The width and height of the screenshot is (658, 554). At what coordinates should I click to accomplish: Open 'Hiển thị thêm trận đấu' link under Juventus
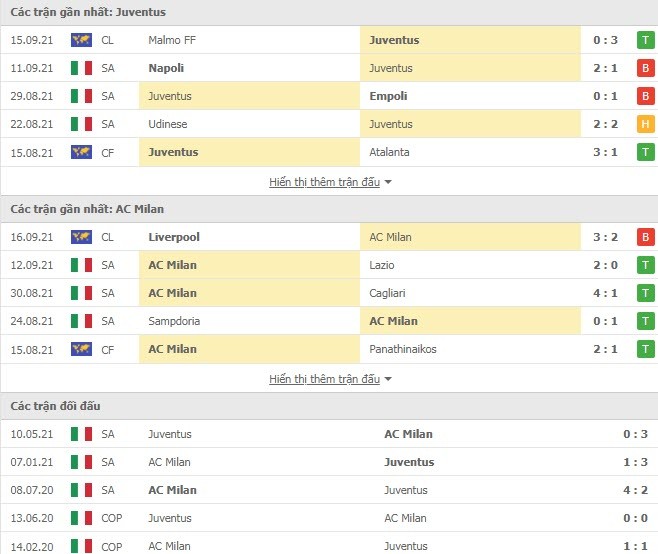tap(324, 182)
